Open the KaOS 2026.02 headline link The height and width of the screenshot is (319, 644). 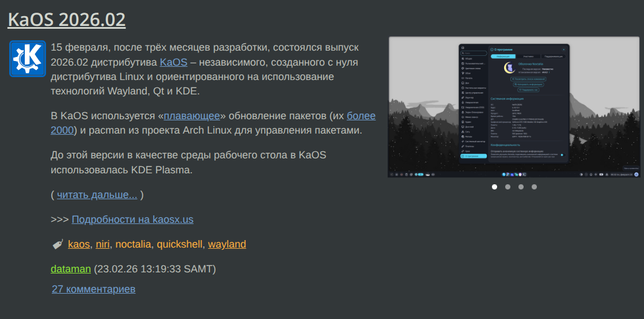point(67,20)
